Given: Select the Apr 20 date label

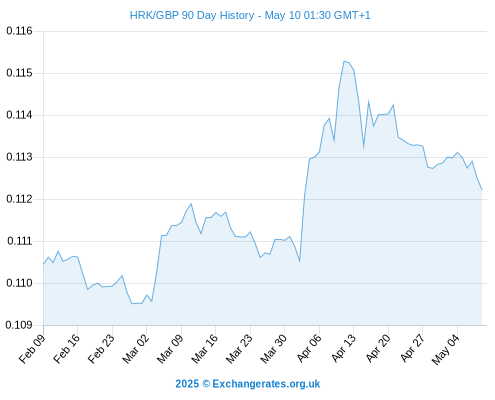Looking at the screenshot, I should pyautogui.click(x=378, y=349).
